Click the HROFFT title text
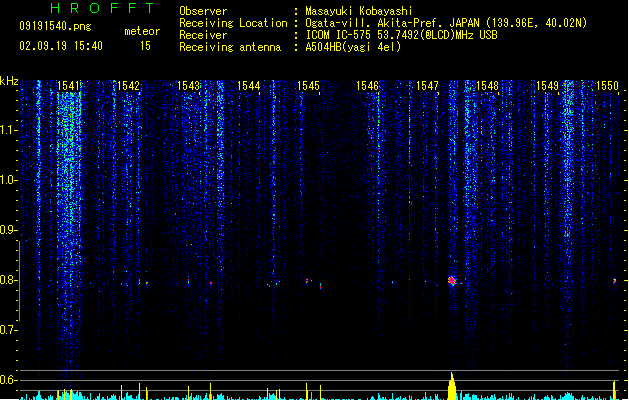This screenshot has width=629, height=400. point(103,8)
